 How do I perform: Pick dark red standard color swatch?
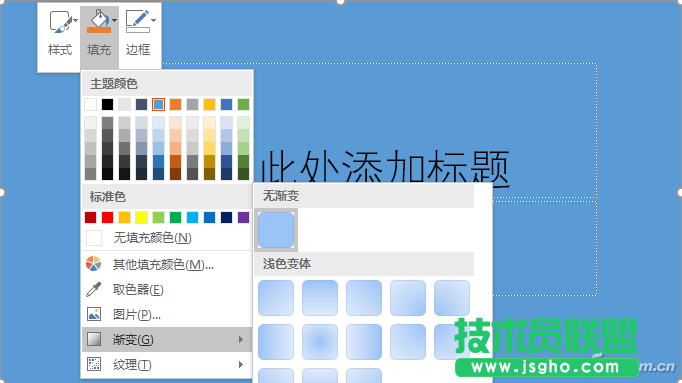tap(90, 217)
